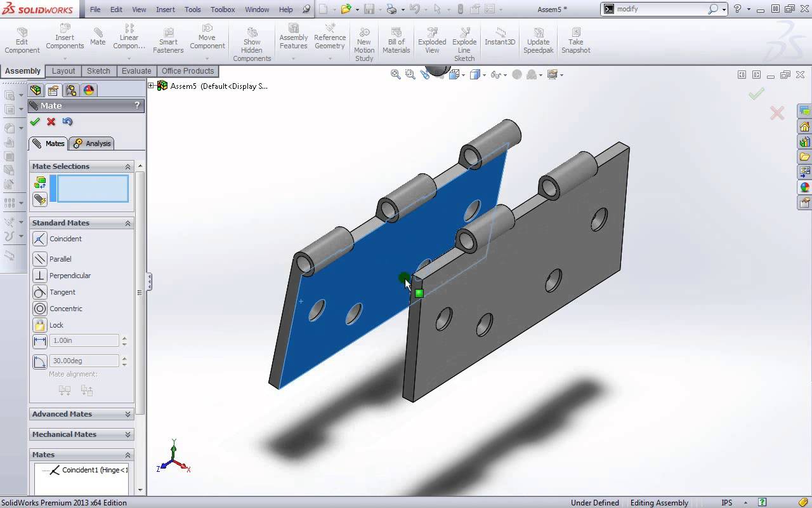
Task: Activate the Exploded View tool
Action: coord(431,38)
